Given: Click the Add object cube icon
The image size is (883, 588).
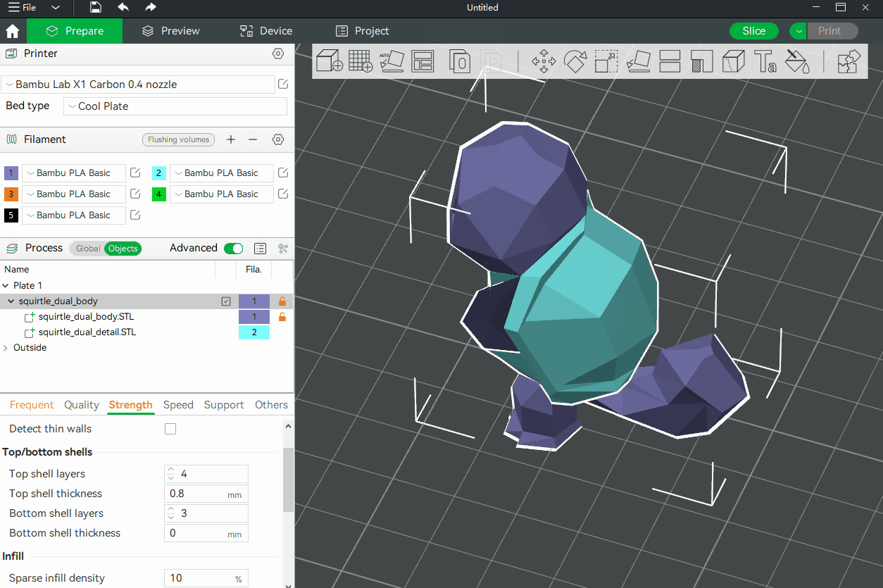Looking at the screenshot, I should 329,61.
